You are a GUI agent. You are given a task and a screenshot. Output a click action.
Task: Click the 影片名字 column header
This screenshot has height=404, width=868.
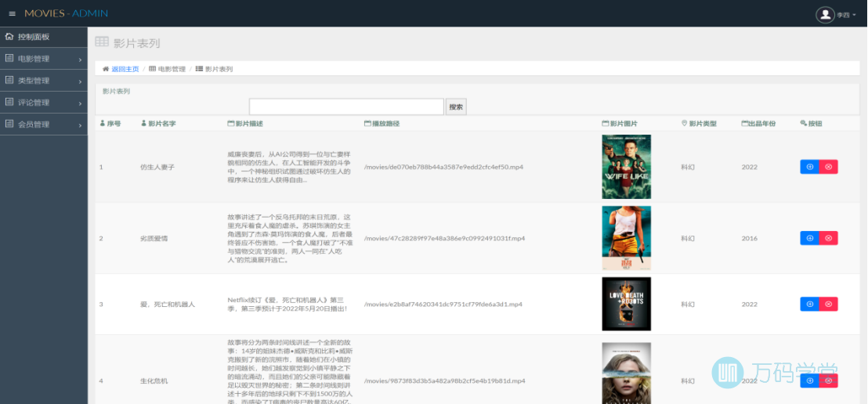click(x=158, y=124)
